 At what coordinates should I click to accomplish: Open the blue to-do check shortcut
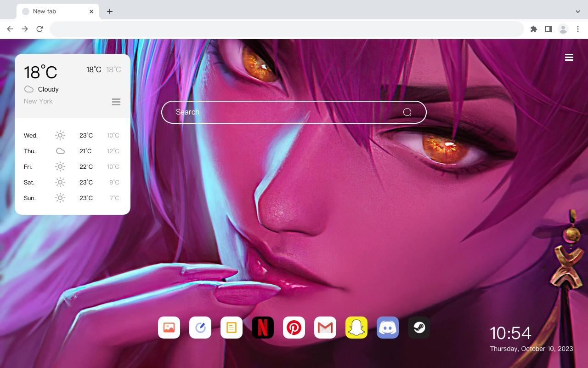tap(200, 328)
